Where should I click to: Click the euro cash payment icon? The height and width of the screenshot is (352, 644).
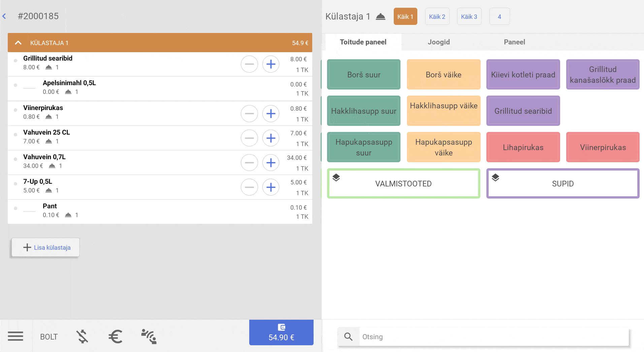coord(115,336)
